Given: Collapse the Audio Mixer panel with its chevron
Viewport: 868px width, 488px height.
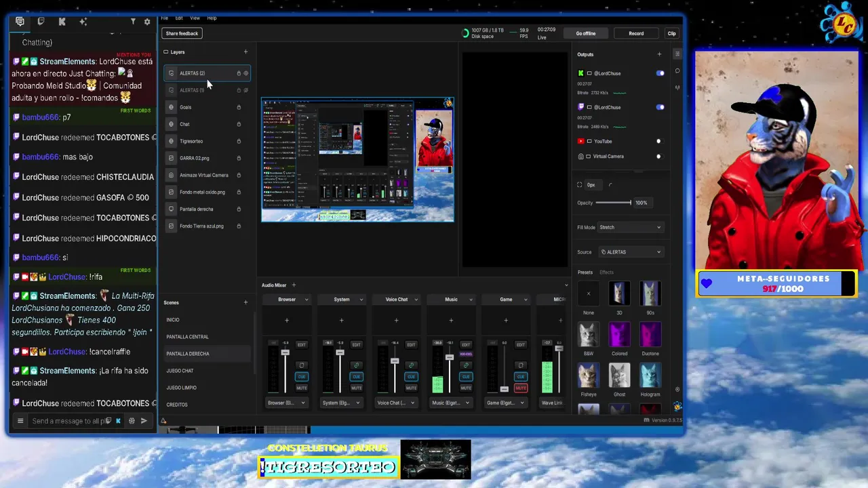Looking at the screenshot, I should tap(566, 285).
